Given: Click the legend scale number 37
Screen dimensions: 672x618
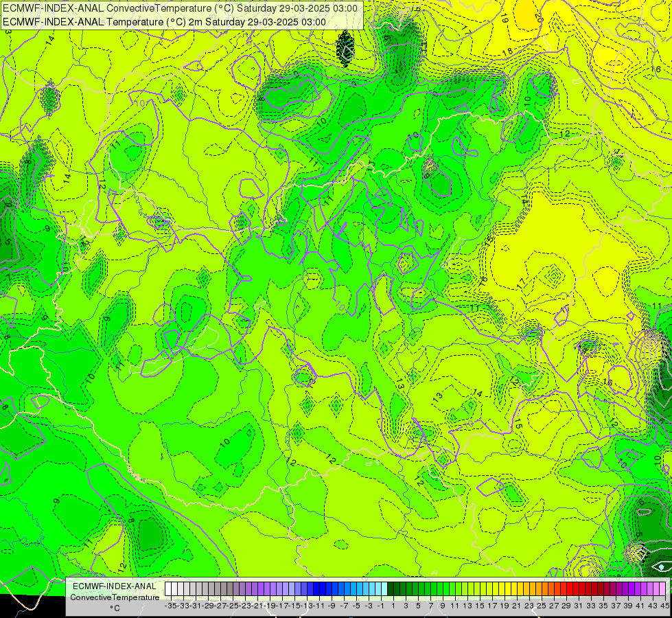Looking at the screenshot, I should point(616,606).
